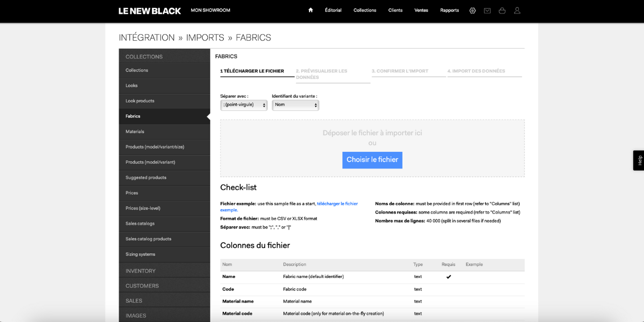Switch to the Collections menu
The height and width of the screenshot is (322, 644).
364,10
